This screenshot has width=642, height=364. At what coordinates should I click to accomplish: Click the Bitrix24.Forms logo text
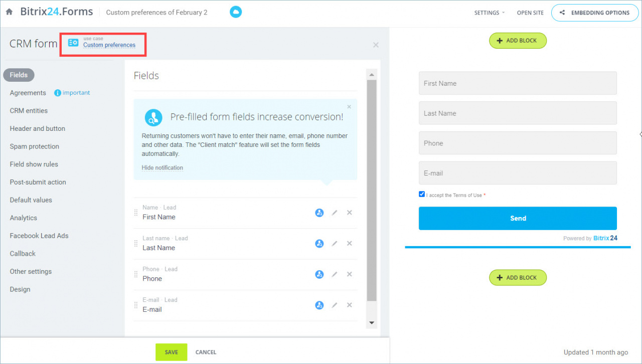pos(56,12)
